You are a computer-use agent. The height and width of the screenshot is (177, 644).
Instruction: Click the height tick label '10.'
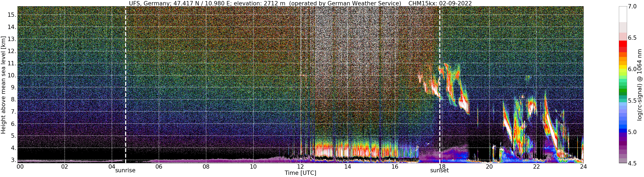coord(12,76)
